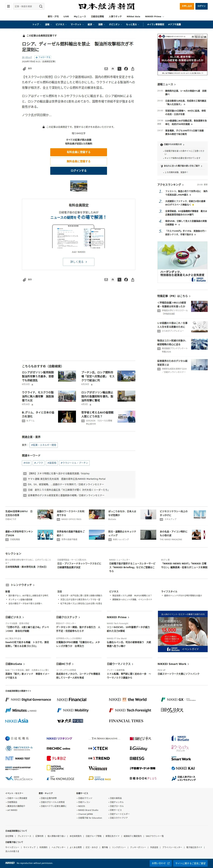Expand the ビジネス navigation dropdown

61,25
